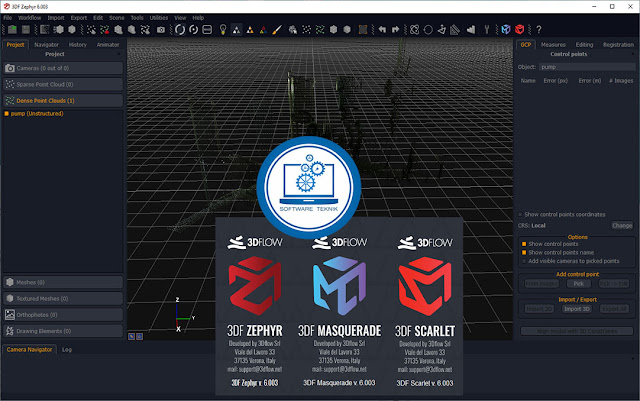Select the white triangles render mode icon
This screenshot has height=401, width=640.
click(236, 30)
